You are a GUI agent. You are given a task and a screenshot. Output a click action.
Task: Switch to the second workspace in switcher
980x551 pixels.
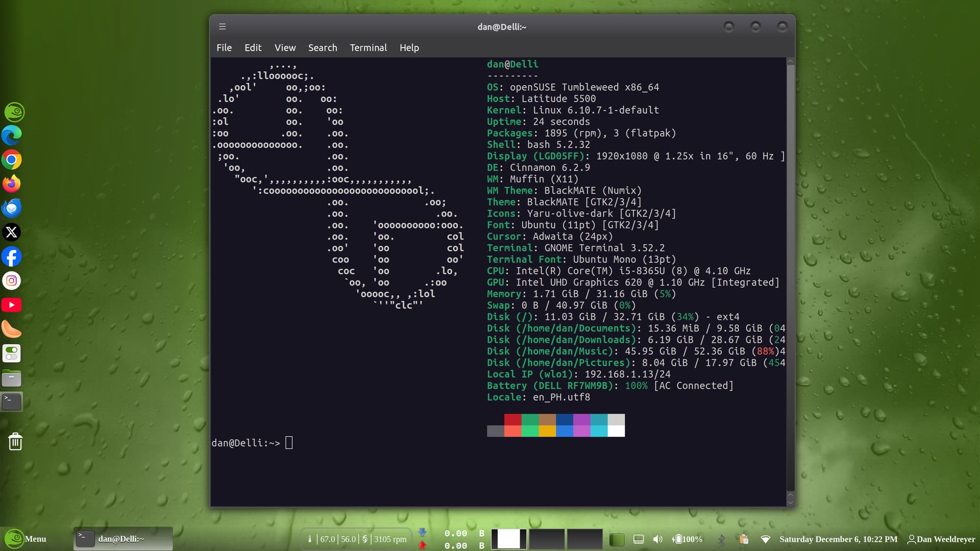547,539
